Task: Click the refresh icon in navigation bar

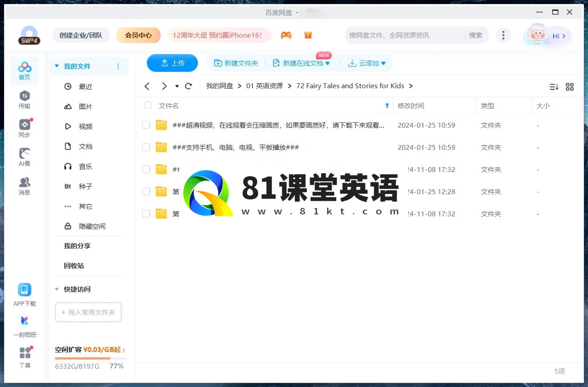Action: tap(189, 86)
